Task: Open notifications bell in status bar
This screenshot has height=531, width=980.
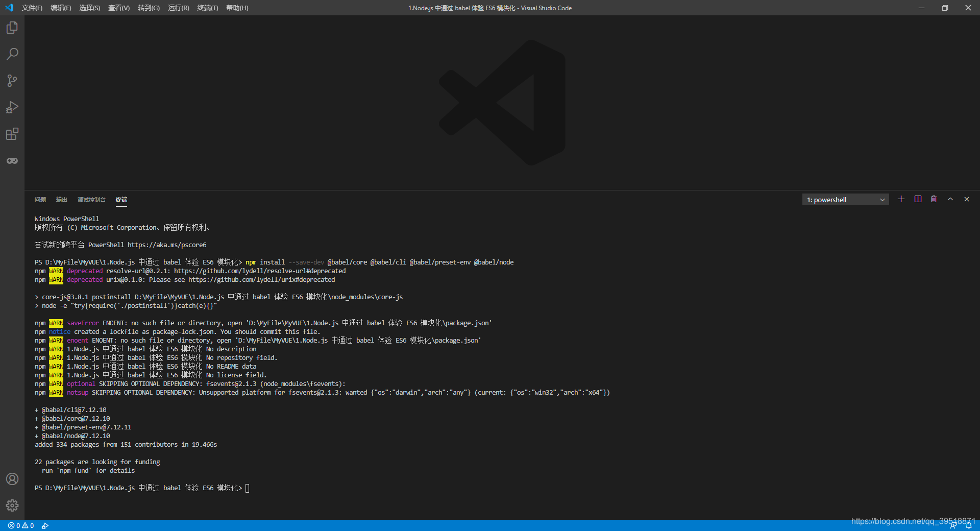Action: 968,526
